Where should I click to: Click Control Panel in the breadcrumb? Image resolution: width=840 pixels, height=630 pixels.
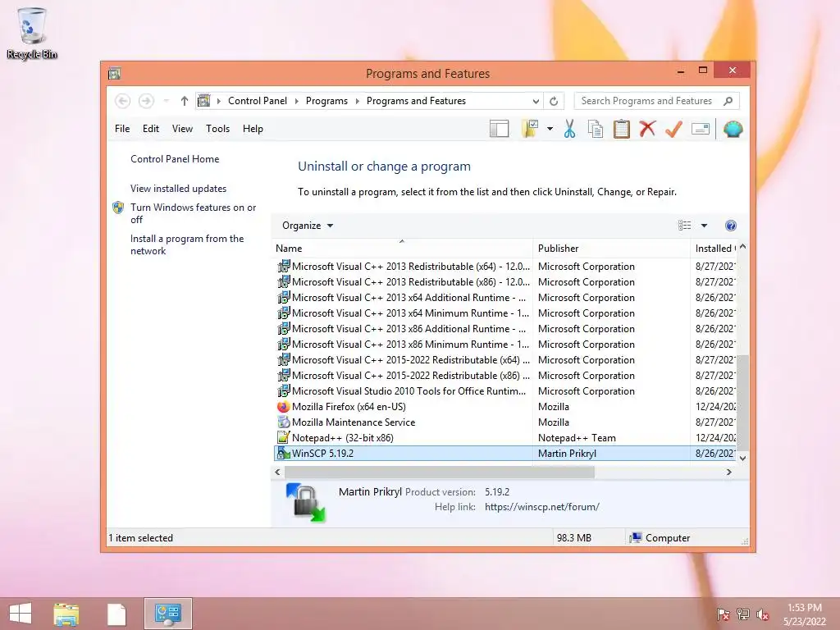(258, 101)
